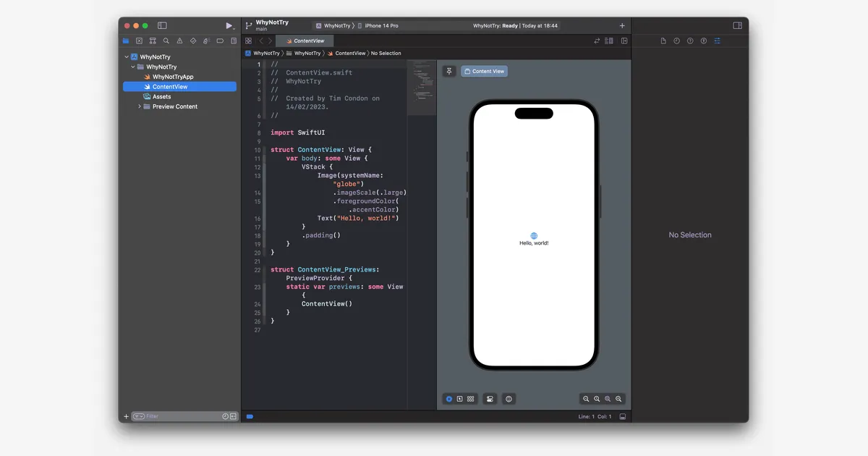Open the Symbol navigator
The image size is (868, 456).
click(153, 41)
